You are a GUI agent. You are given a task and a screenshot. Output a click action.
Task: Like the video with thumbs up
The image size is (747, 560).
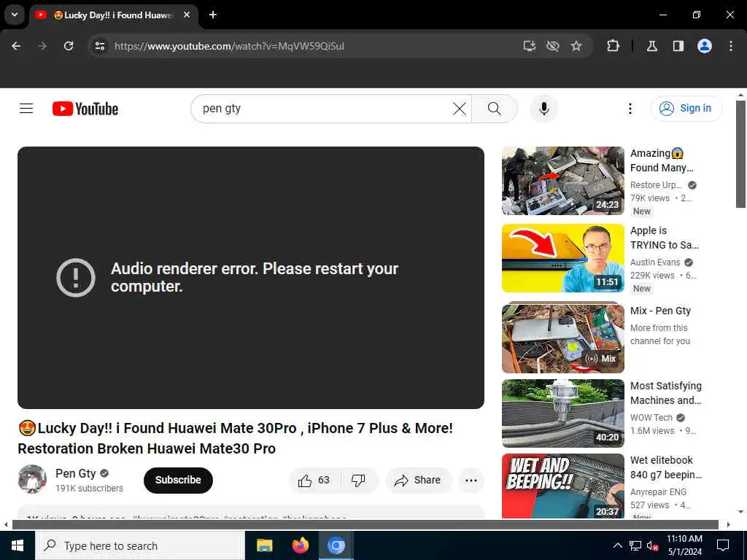(x=314, y=480)
